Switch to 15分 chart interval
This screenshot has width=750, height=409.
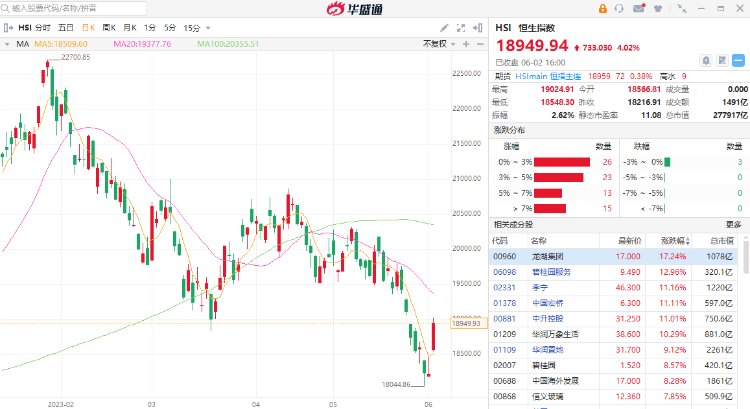(x=192, y=28)
